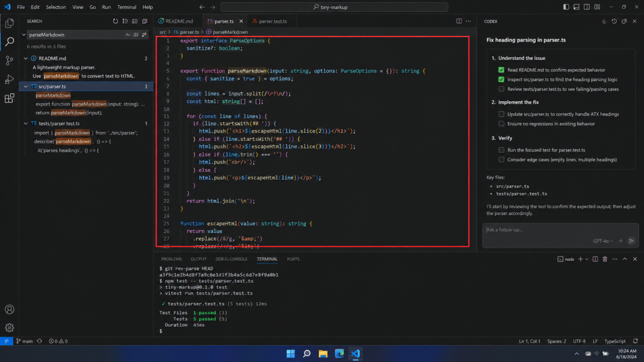
Task: Toggle Match Case in the search box
Action: pyautogui.click(x=127, y=35)
